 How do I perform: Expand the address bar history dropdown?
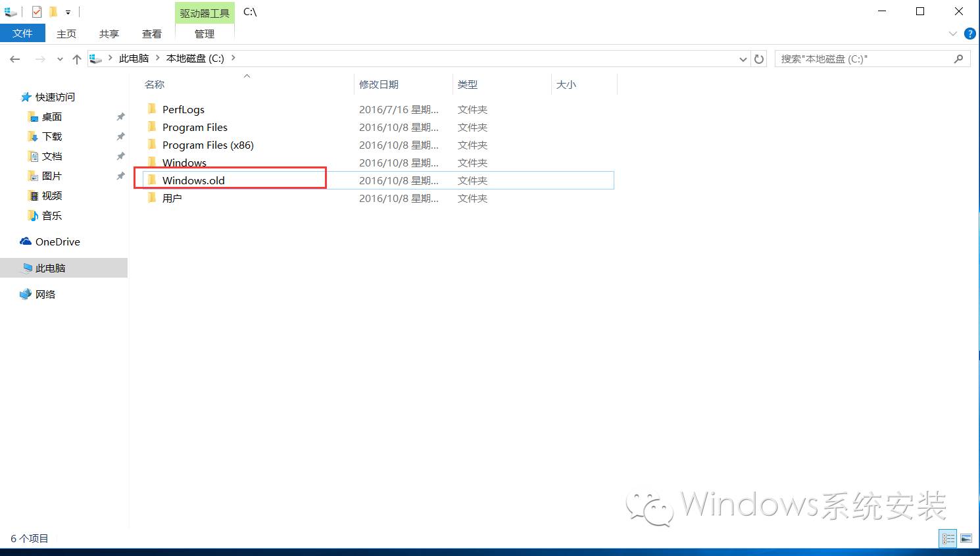743,59
